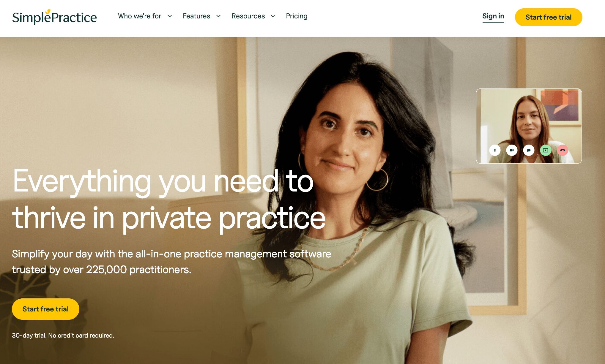This screenshot has width=605, height=364.
Task: Toggle the camera icon in video preview
Action: [512, 150]
